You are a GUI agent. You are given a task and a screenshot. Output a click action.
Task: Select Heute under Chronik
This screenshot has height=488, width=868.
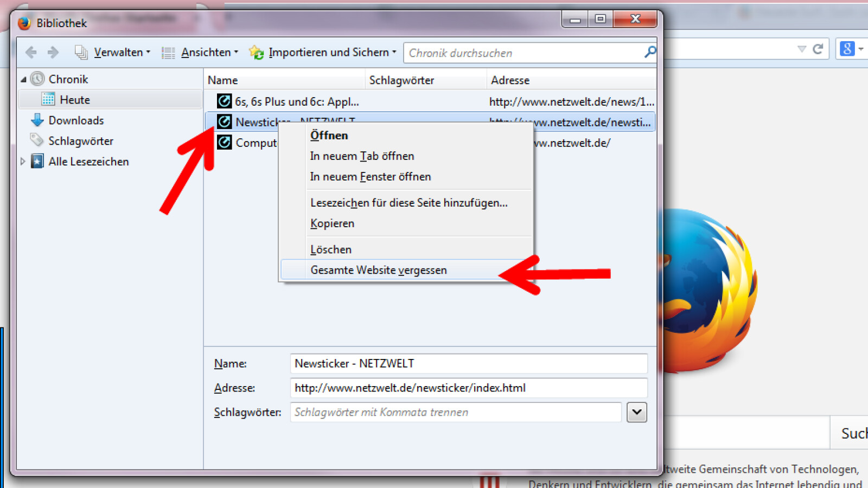(x=75, y=100)
